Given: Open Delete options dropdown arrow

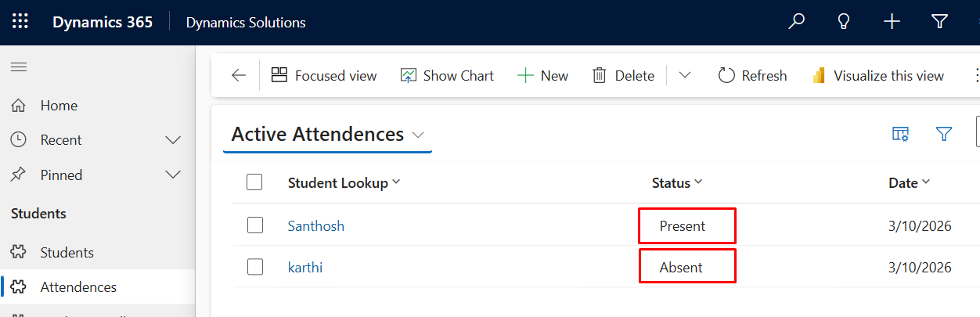Looking at the screenshot, I should tap(685, 75).
